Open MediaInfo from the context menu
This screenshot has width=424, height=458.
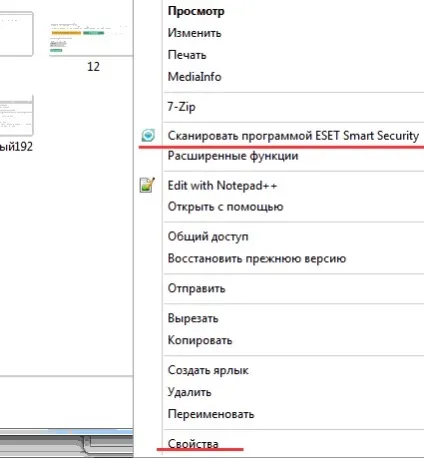click(195, 77)
